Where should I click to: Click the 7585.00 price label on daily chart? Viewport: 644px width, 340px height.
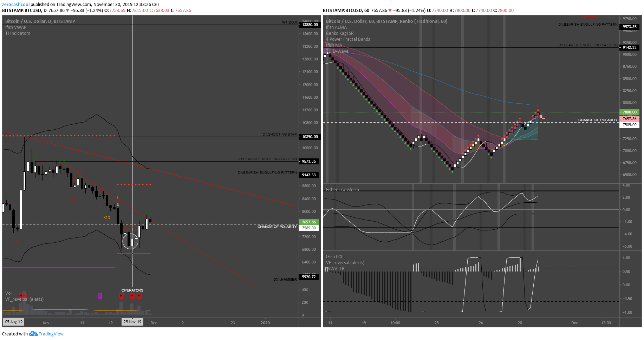point(308,228)
